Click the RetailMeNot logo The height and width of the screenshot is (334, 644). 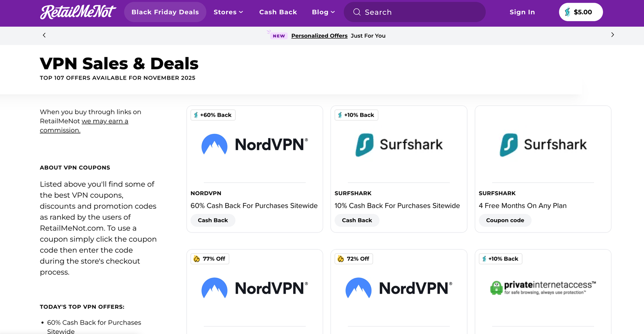(78, 12)
